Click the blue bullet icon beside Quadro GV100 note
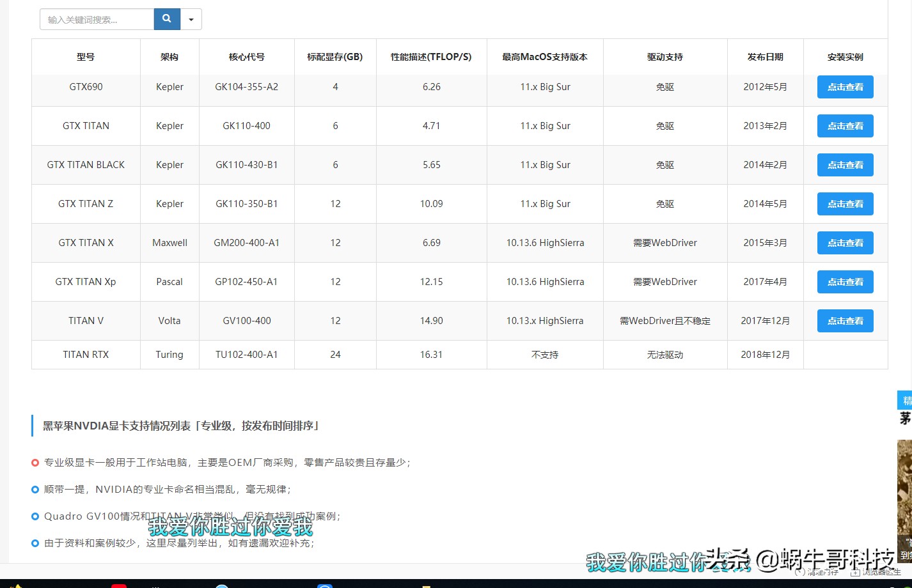This screenshot has height=588, width=912. point(35,516)
